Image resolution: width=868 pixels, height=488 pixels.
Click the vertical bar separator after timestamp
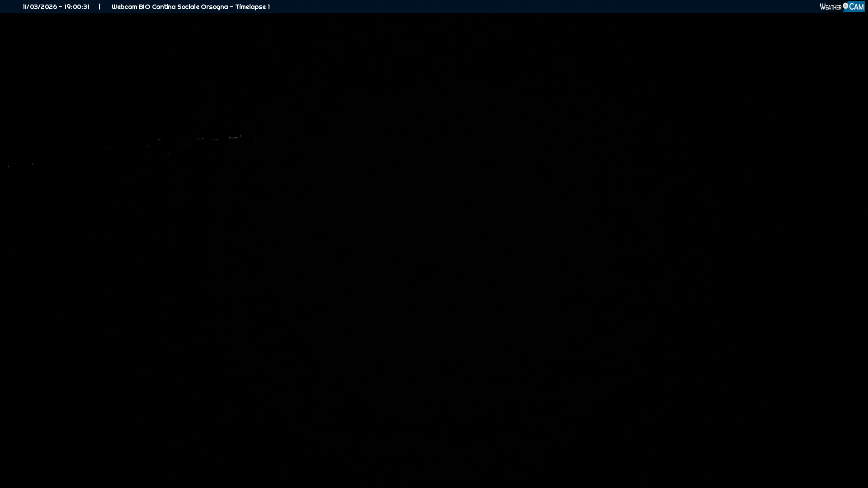(x=99, y=6)
